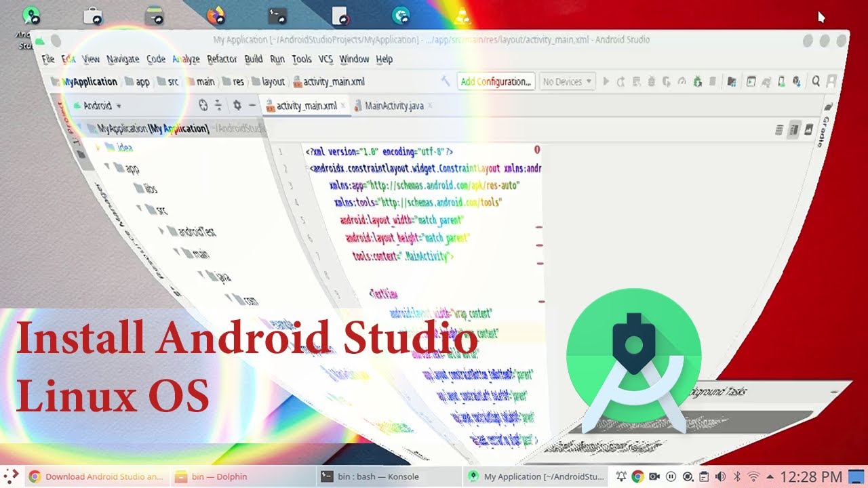Image resolution: width=868 pixels, height=488 pixels.
Task: Click Collapse All icon in Project panel
Action: (218, 105)
